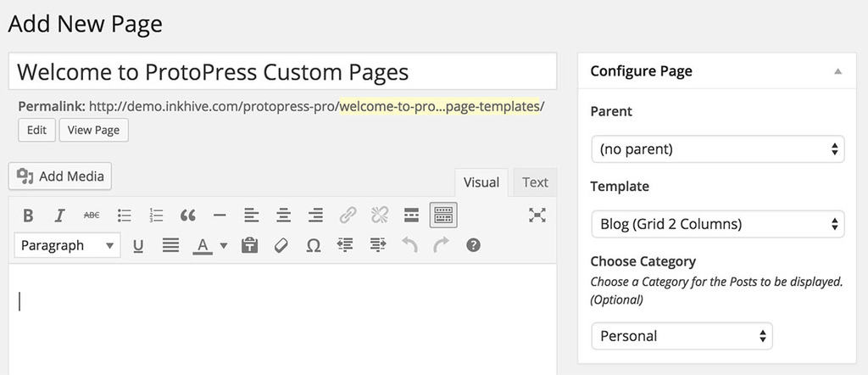868x375 pixels.
Task: Increase the indent
Action: click(x=377, y=245)
